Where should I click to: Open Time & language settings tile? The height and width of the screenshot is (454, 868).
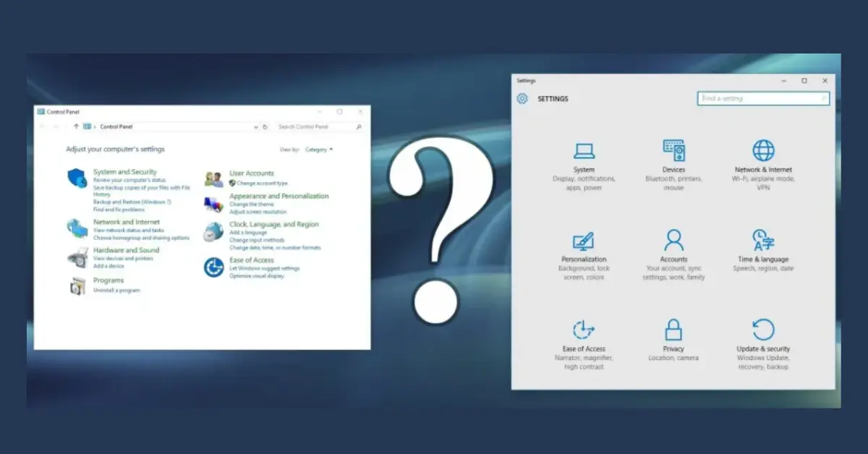tap(763, 251)
